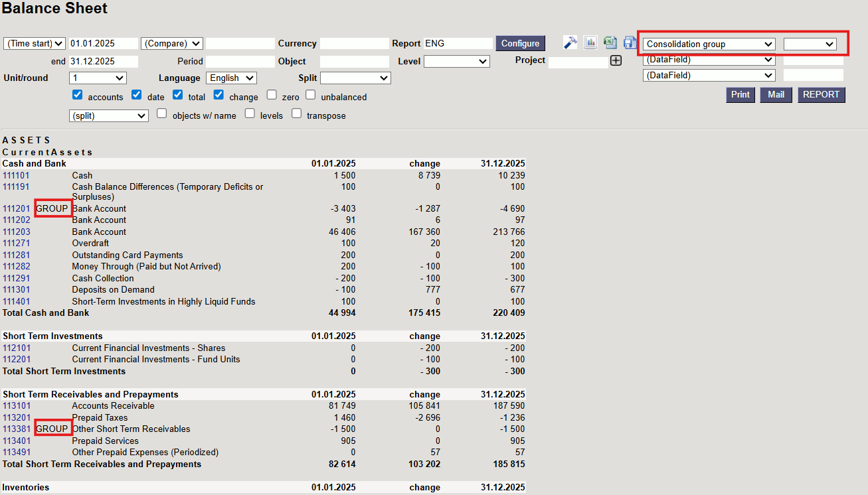Open the (Time start) dropdown

click(35, 44)
